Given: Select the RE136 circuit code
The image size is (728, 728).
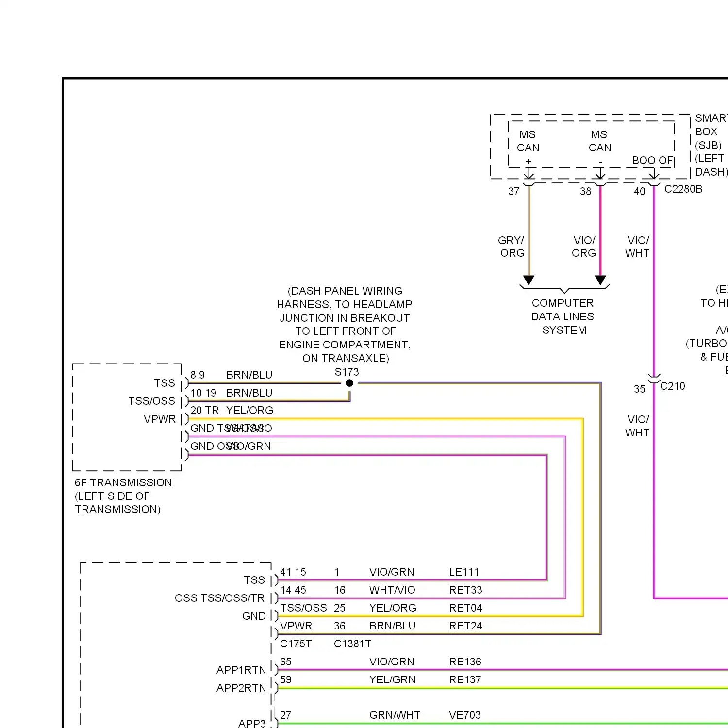Looking at the screenshot, I should 465,662.
